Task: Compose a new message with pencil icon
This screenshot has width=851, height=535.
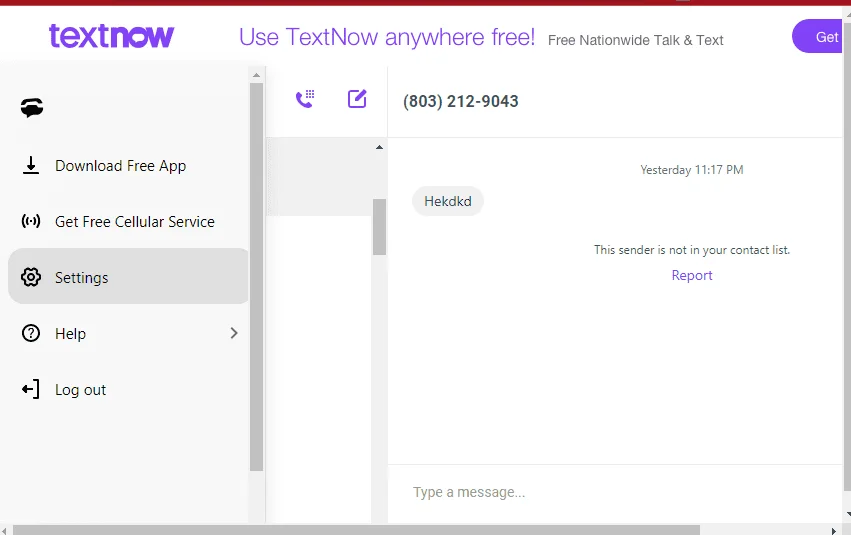Action: click(x=357, y=99)
